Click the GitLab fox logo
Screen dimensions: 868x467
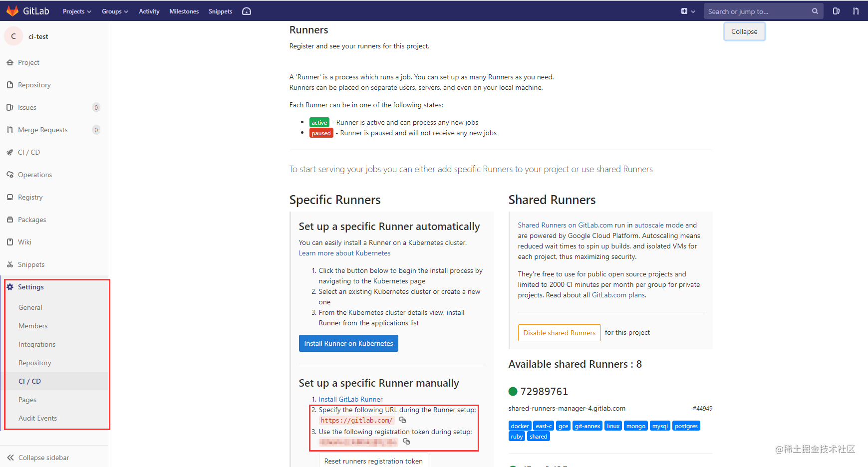[12, 11]
